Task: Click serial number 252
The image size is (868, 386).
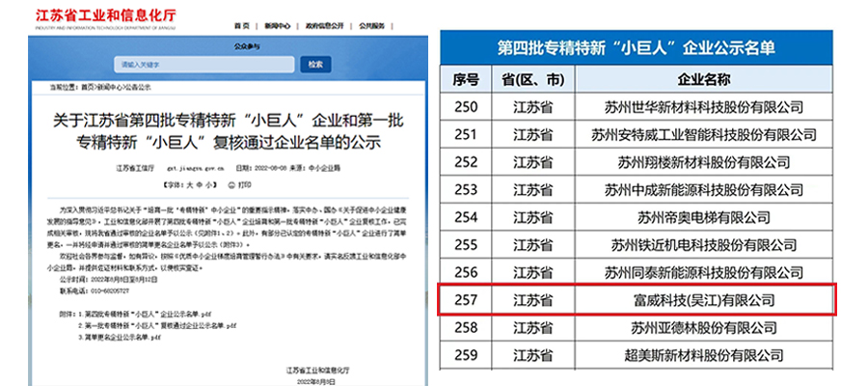Action: [465, 162]
